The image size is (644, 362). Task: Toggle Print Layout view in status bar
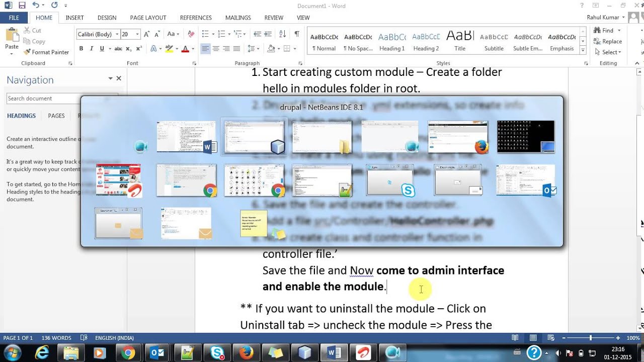coord(533,338)
